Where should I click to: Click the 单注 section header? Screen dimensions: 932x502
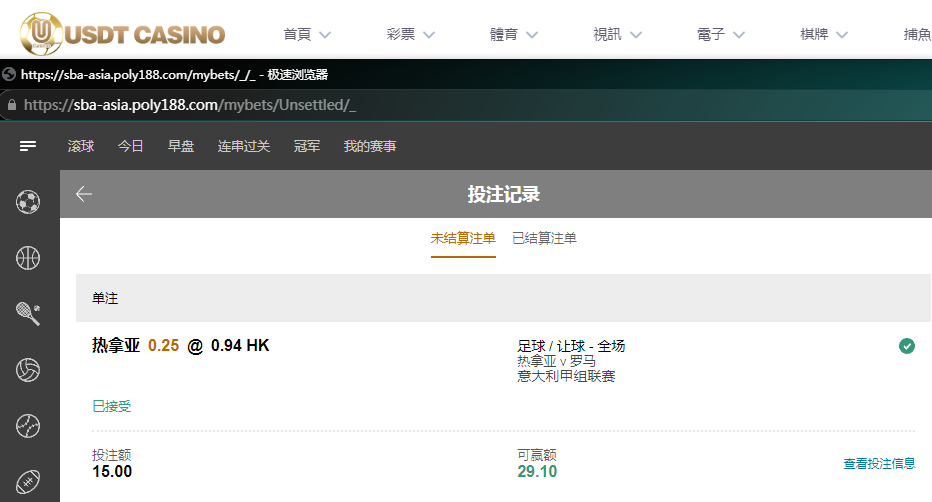[x=503, y=298]
